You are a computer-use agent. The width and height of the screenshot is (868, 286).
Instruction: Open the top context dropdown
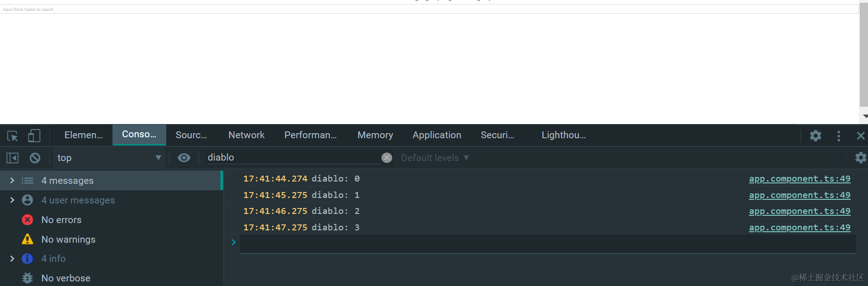[108, 158]
